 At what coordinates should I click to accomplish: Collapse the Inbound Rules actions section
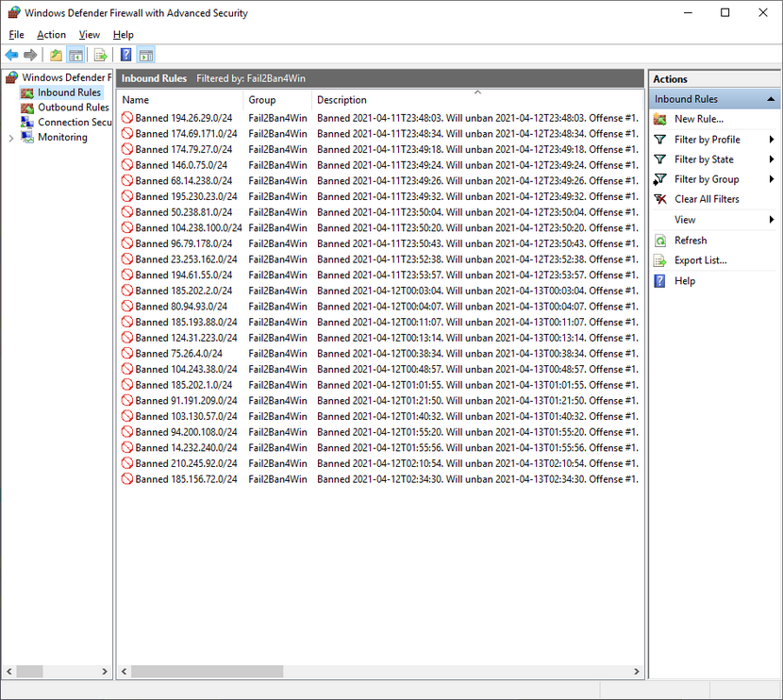tap(771, 99)
